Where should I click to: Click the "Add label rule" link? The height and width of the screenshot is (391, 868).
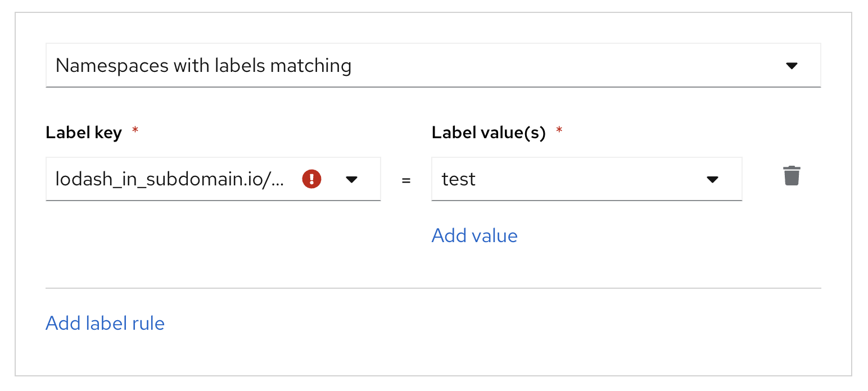[x=105, y=324]
